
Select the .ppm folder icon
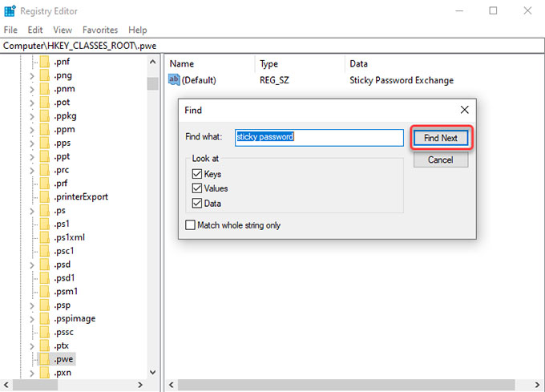click(45, 130)
